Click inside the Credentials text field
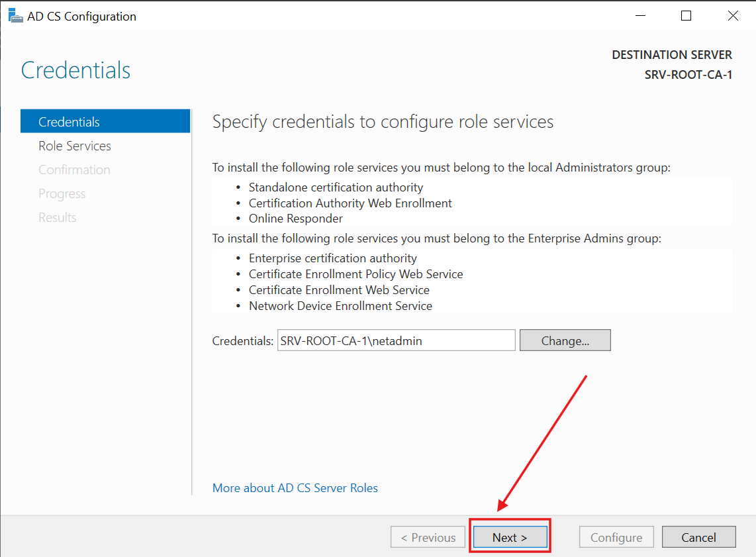Screen dimensions: 756x557 [396, 340]
